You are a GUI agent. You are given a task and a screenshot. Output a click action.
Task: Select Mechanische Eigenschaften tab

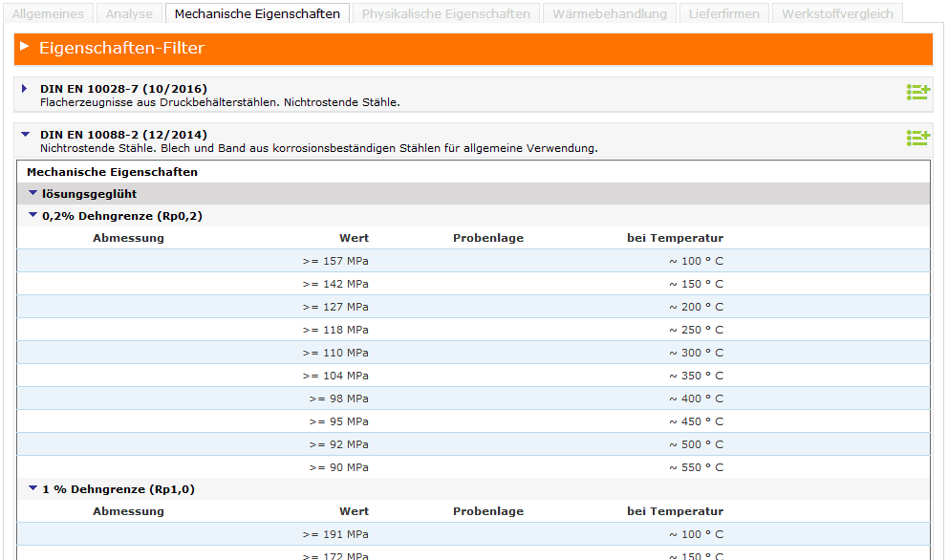tap(257, 14)
